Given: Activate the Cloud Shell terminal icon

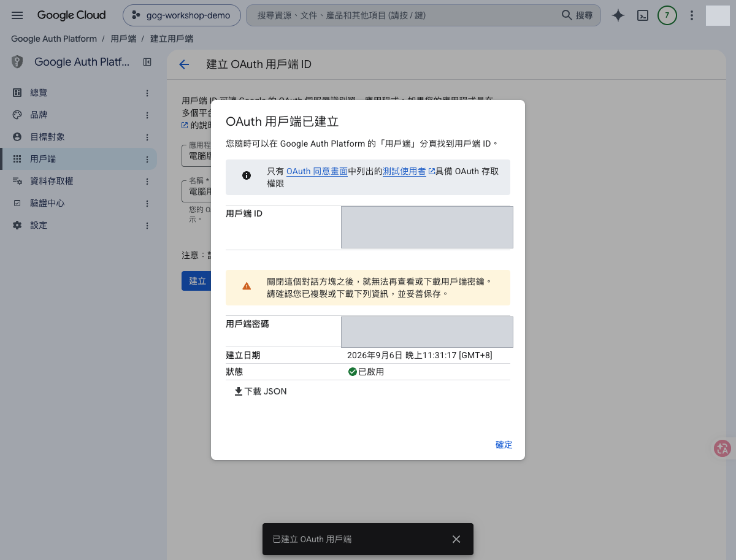Looking at the screenshot, I should (x=643, y=16).
